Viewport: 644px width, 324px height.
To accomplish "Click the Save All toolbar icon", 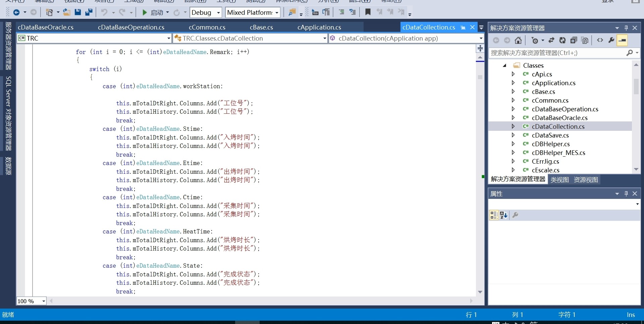I will [89, 12].
